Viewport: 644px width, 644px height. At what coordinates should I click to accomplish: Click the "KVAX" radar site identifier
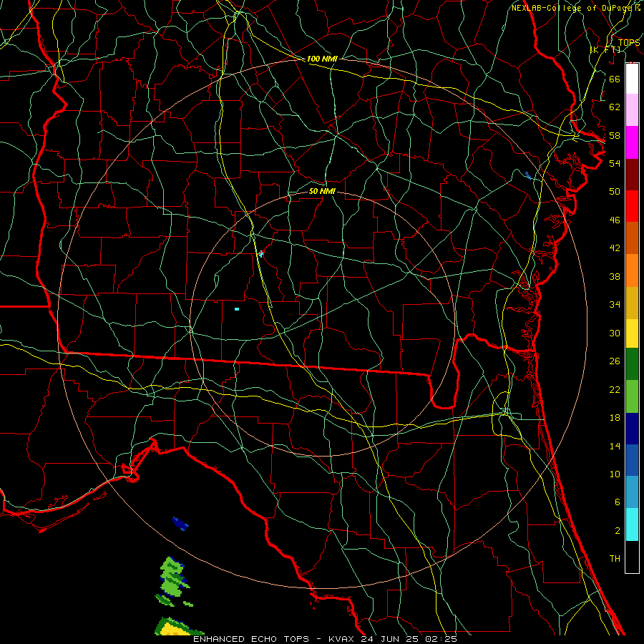341,639
